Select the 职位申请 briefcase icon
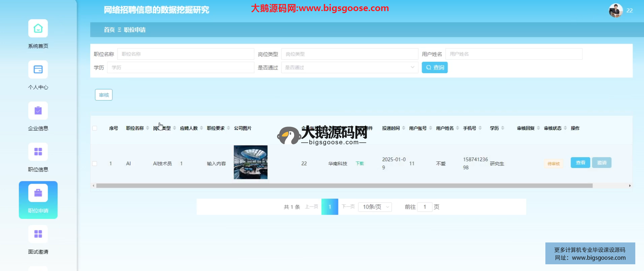 click(x=38, y=193)
